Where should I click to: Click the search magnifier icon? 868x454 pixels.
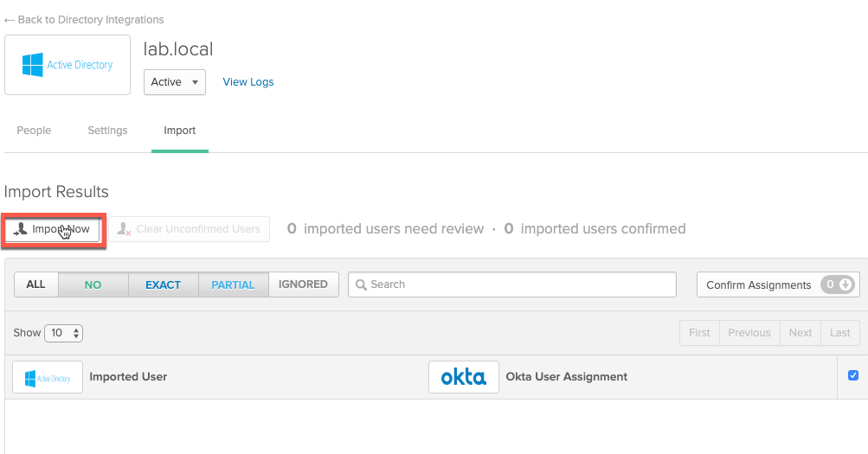[x=361, y=285]
